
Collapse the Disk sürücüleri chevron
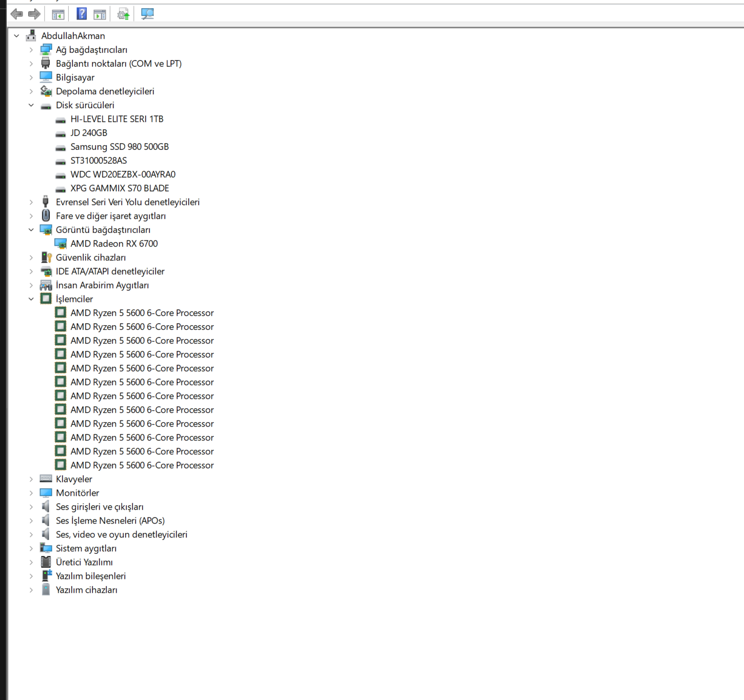[31, 105]
